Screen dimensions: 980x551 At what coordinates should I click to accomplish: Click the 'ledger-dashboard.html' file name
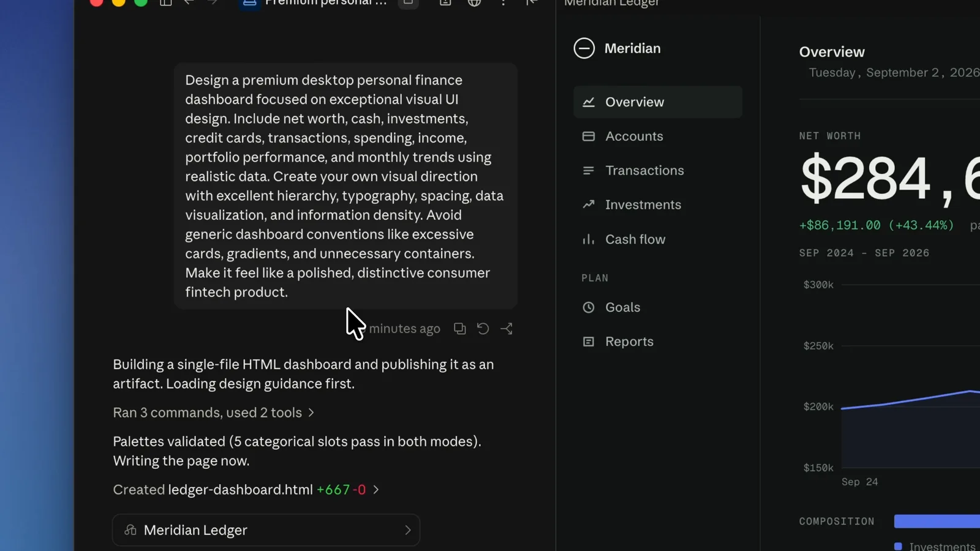pos(240,490)
